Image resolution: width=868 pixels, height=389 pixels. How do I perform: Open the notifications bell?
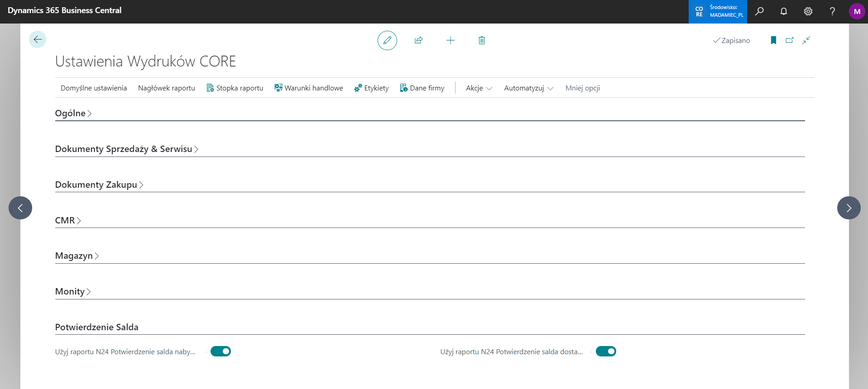click(x=784, y=11)
